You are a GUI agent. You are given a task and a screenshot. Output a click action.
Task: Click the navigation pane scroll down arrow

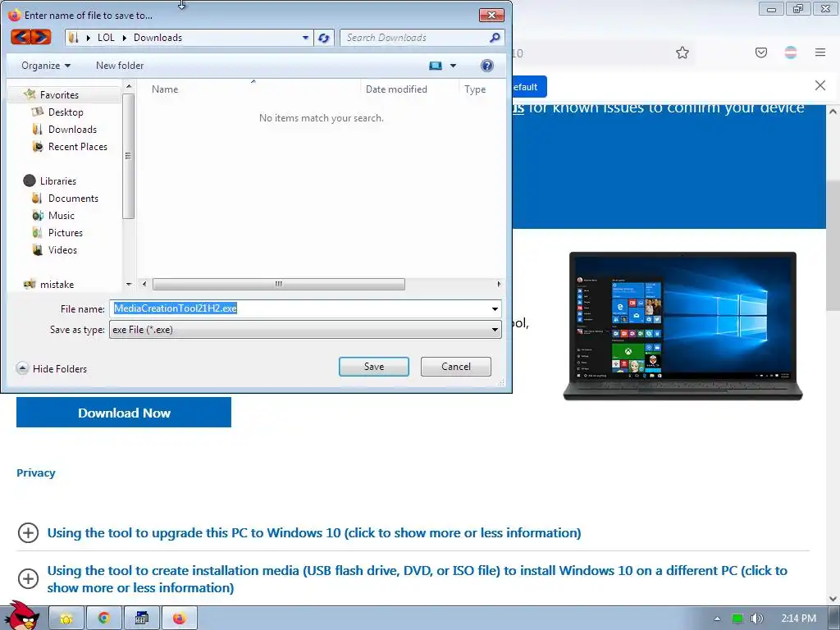[129, 284]
